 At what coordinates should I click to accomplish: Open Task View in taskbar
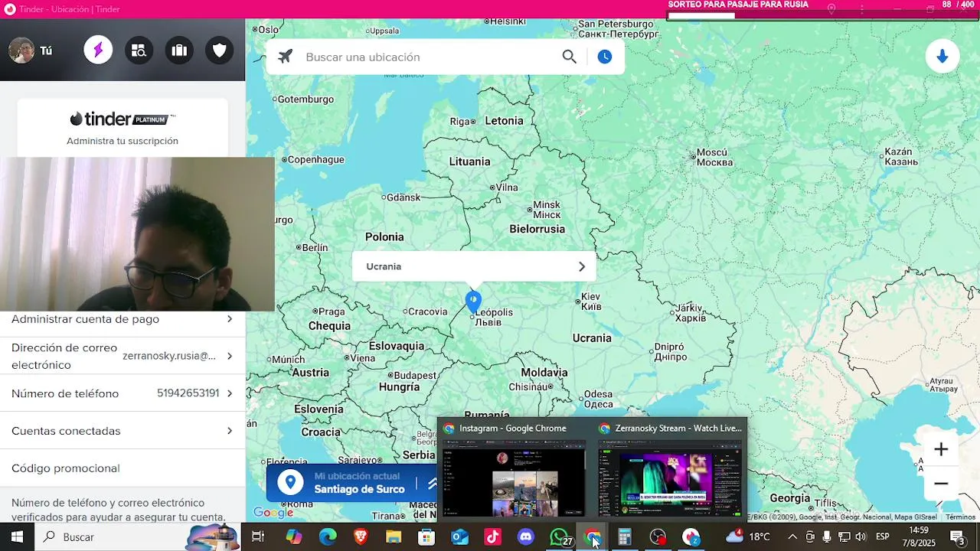click(258, 537)
